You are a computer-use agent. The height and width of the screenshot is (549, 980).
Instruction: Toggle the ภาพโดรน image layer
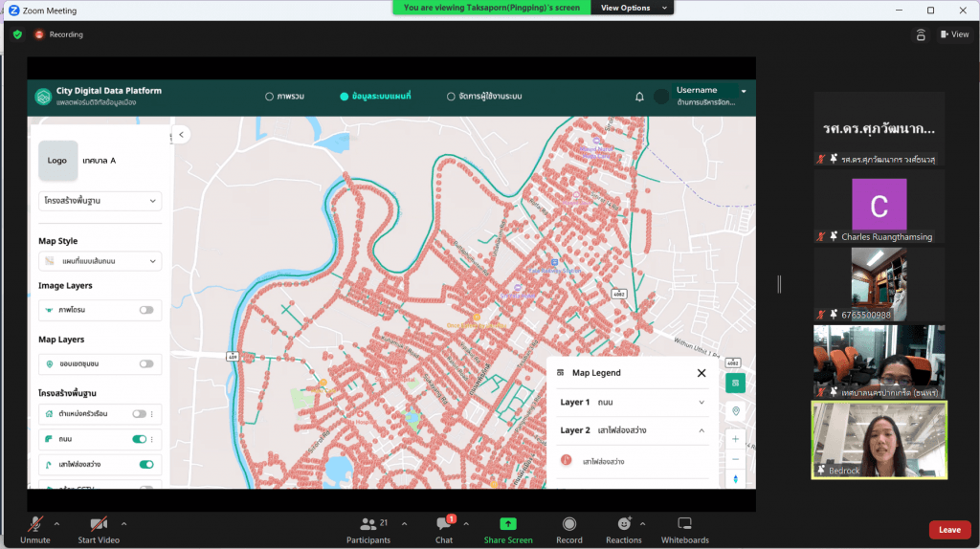click(x=146, y=310)
